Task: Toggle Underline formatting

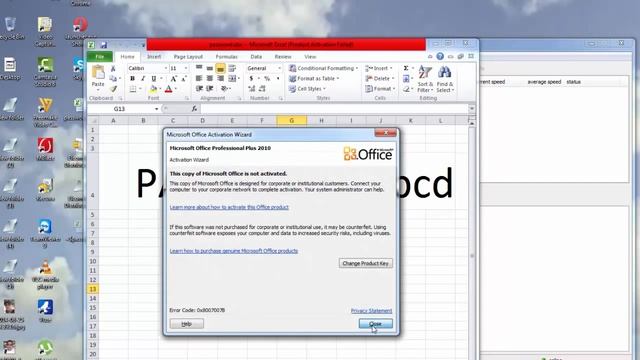Action: (x=153, y=78)
